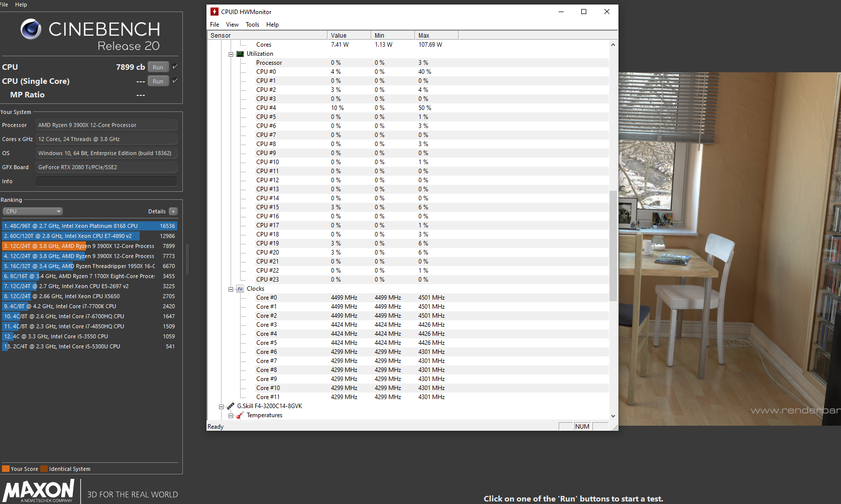841x504 pixels.
Task: Collapse the Temperatures tree node
Action: click(x=231, y=416)
